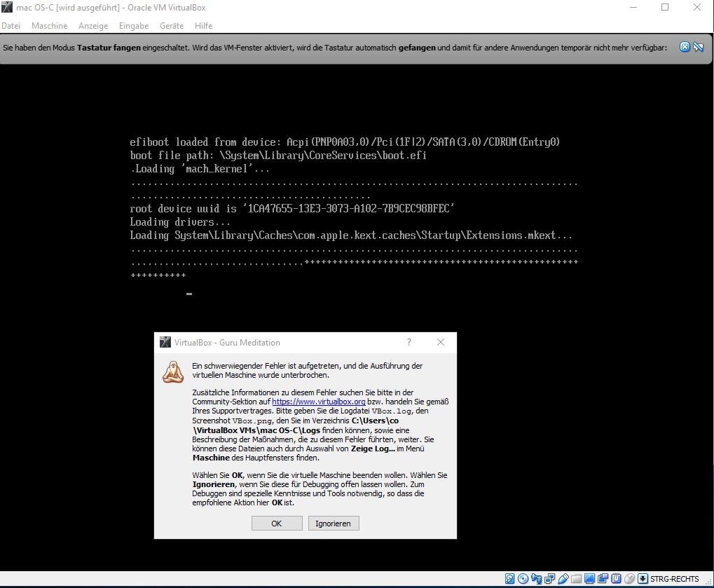This screenshot has width=714, height=588.
Task: Click the VirtualBox icon in window title bar
Action: (x=7, y=7)
